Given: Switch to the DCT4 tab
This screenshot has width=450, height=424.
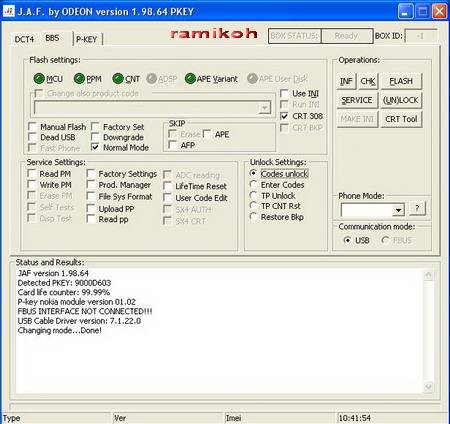Looking at the screenshot, I should click(24, 39).
